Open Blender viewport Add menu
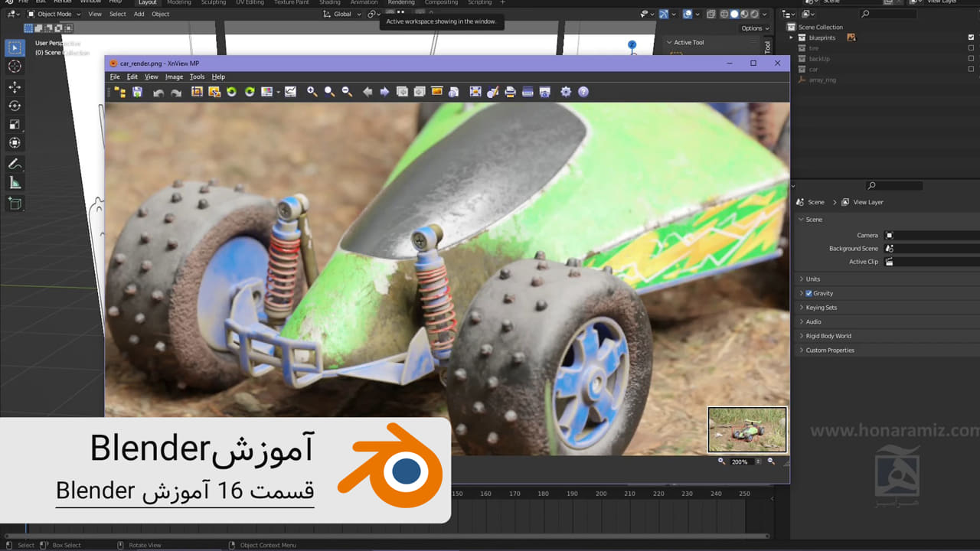This screenshot has width=980, height=551. click(x=139, y=14)
